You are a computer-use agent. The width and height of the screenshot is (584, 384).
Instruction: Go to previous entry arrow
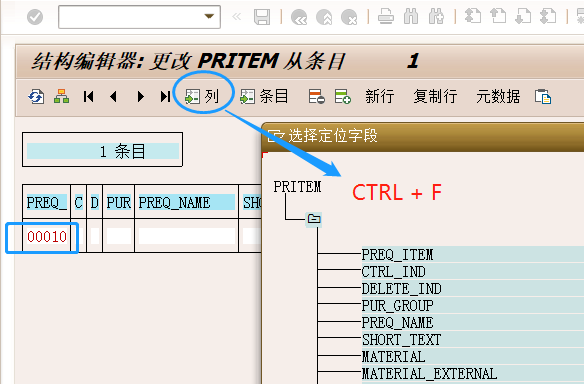pyautogui.click(x=114, y=97)
